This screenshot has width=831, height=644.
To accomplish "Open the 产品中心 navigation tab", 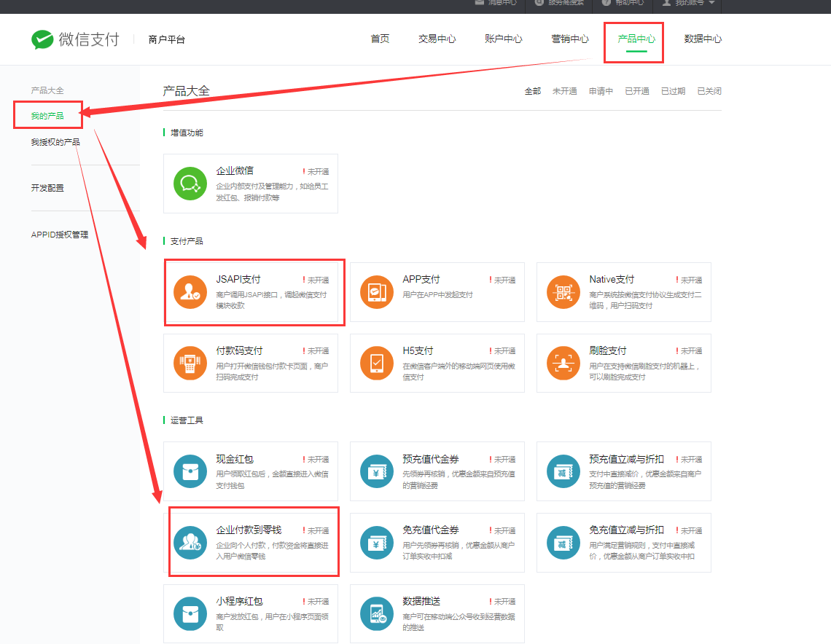I will point(636,39).
